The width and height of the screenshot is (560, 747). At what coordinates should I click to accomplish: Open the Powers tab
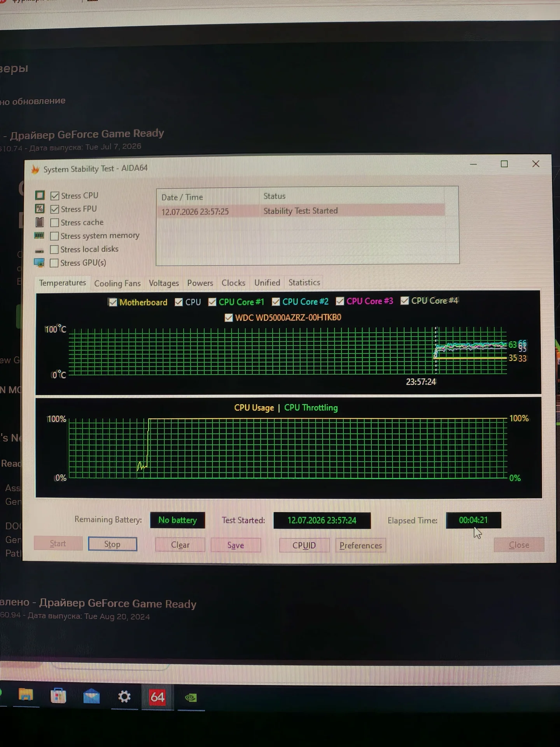pyautogui.click(x=200, y=283)
